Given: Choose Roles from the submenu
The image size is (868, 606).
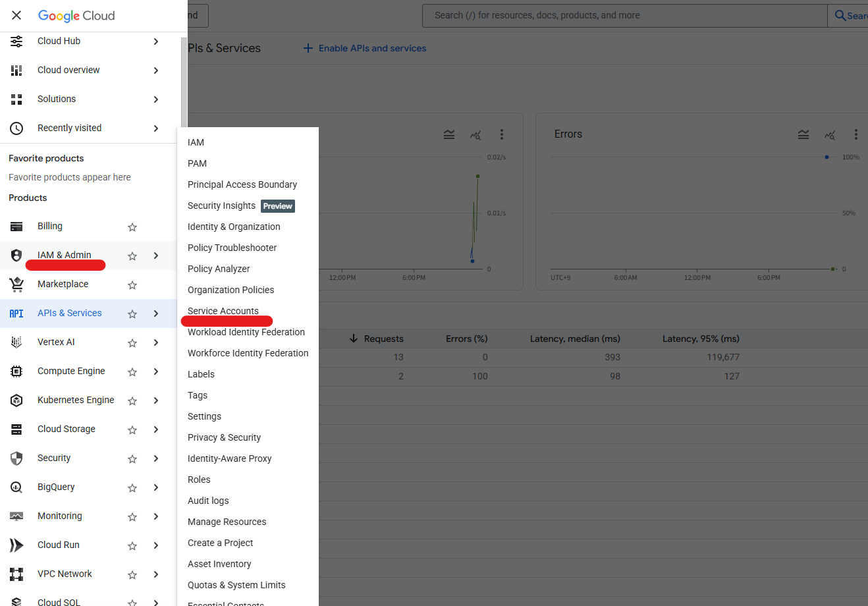Looking at the screenshot, I should (199, 480).
